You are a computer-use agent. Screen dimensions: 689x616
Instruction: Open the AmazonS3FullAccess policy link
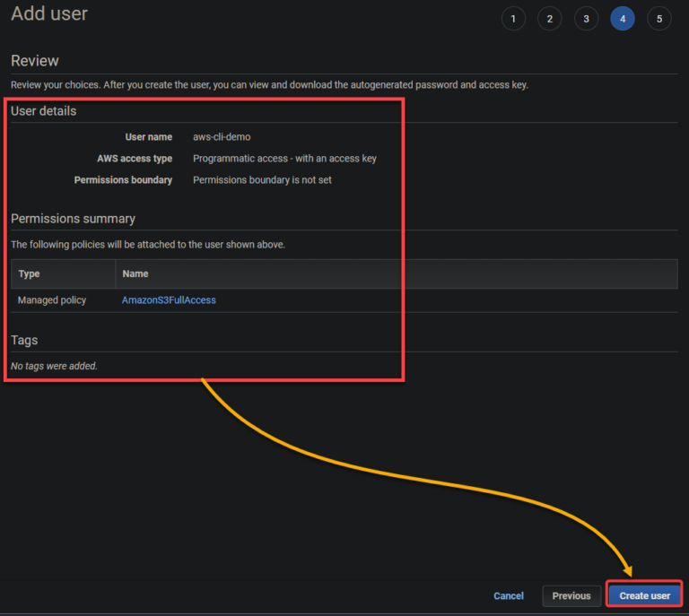(169, 300)
